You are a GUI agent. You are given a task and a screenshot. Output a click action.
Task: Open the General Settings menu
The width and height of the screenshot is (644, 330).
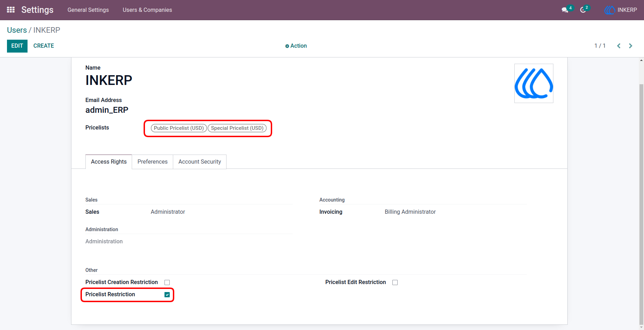click(88, 10)
